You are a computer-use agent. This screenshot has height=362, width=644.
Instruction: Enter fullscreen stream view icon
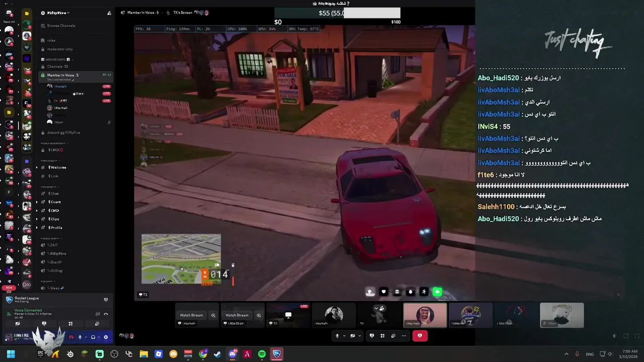point(637,336)
